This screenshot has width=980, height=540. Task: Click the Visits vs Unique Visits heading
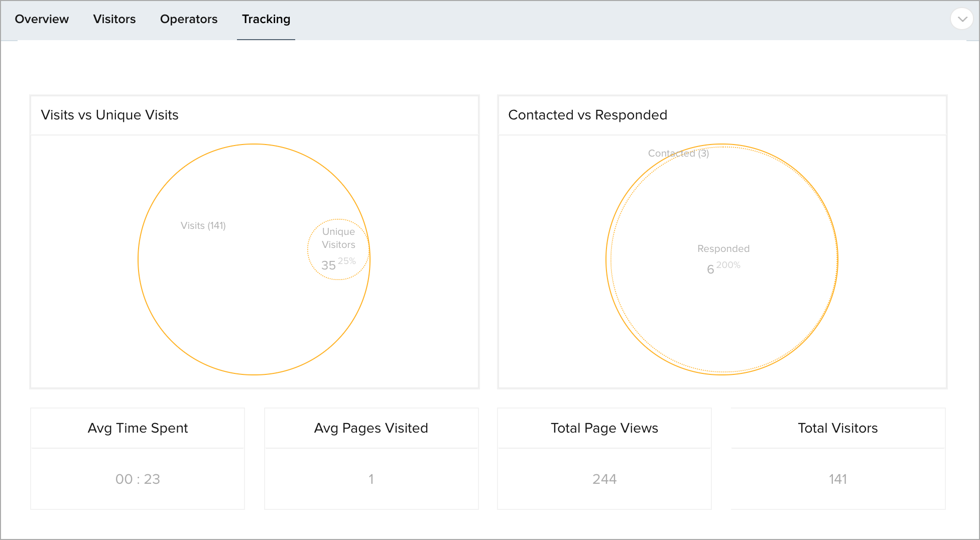109,115
